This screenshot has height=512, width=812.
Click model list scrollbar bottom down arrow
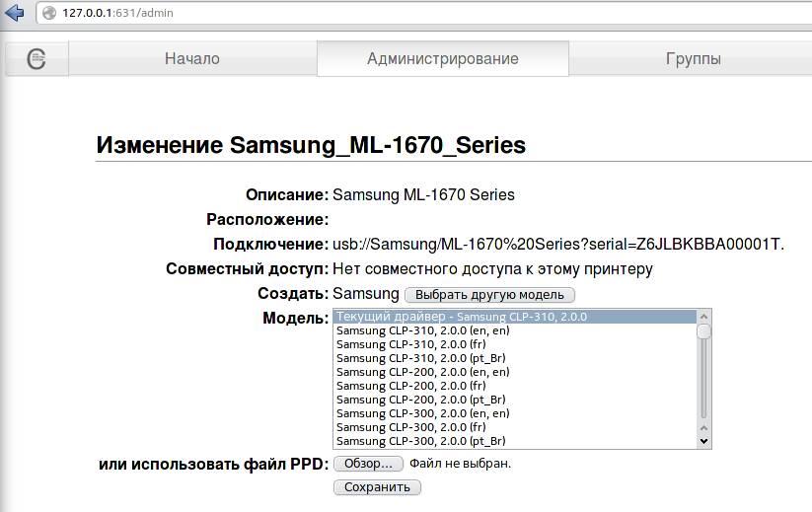pyautogui.click(x=703, y=441)
